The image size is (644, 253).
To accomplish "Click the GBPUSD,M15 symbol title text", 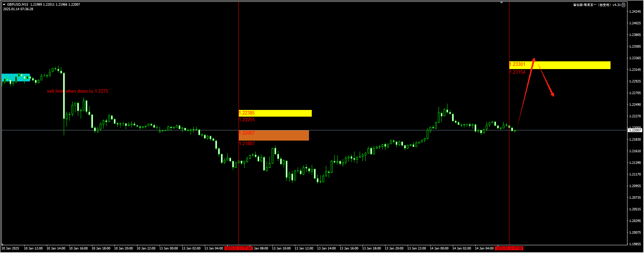I will [18, 5].
